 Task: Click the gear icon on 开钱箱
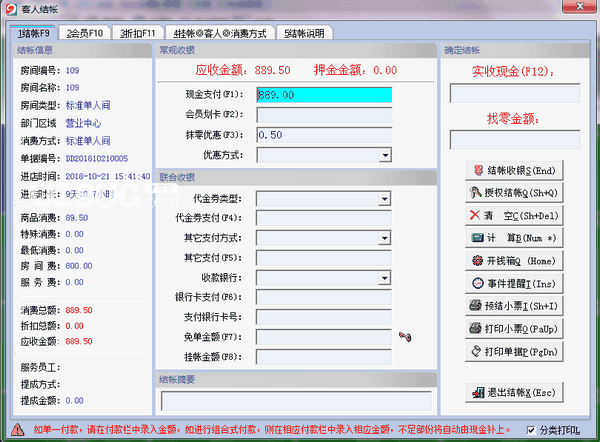[x=477, y=261]
